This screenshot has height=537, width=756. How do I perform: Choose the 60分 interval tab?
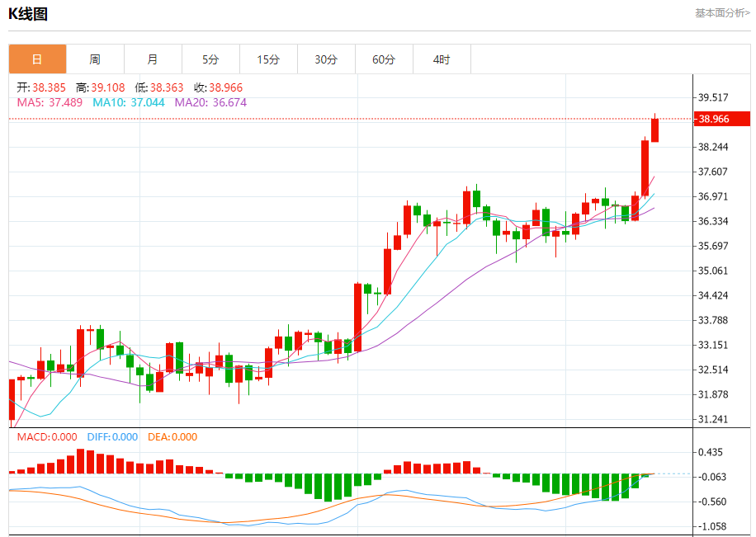384,59
